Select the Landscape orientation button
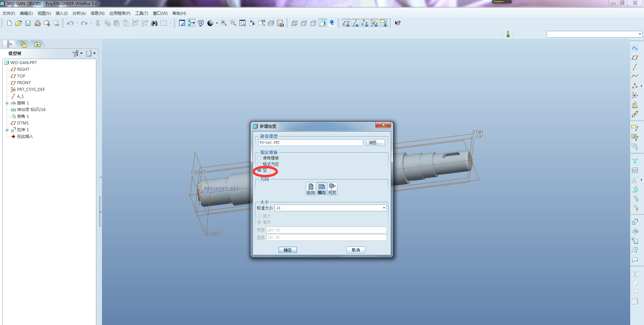The width and height of the screenshot is (644, 325). [x=322, y=189]
